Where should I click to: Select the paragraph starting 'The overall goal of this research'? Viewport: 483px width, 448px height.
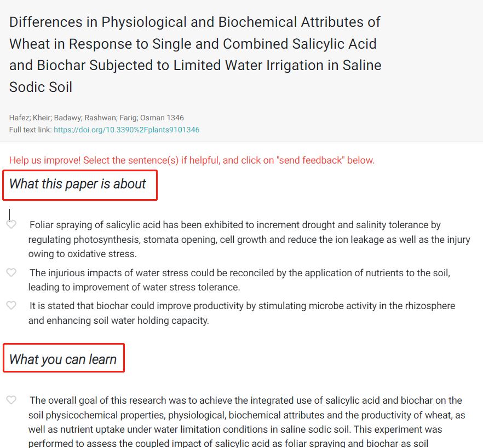pyautogui.click(x=246, y=422)
